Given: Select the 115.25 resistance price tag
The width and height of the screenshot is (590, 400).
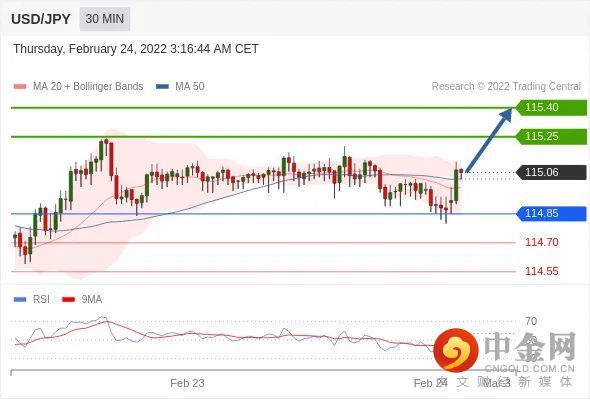Looking at the screenshot, I should (551, 137).
